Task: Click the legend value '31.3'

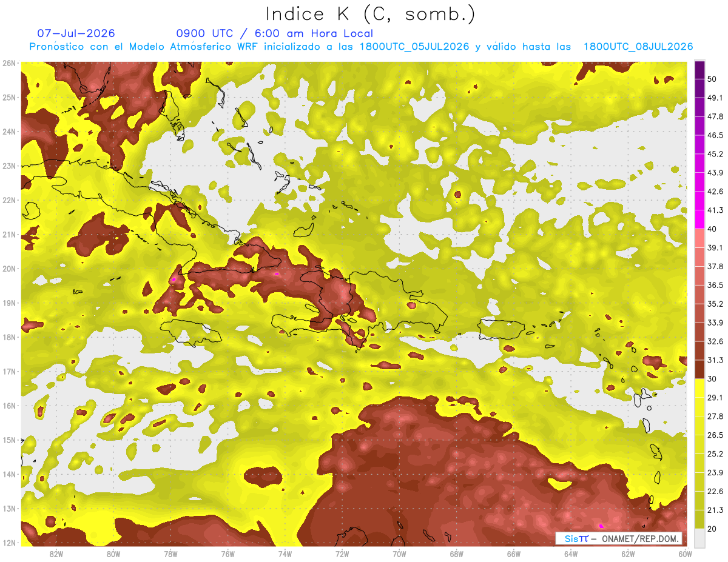Action: (x=715, y=360)
